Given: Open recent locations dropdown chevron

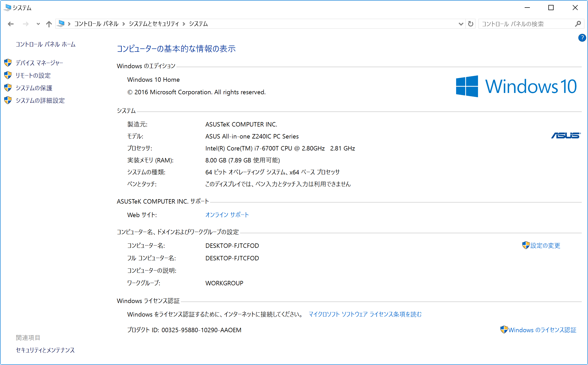Looking at the screenshot, I should (x=38, y=24).
